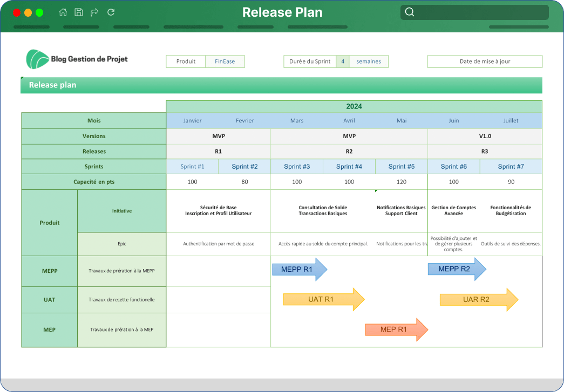Select the Sprint #3 cell
Screen dimensions: 564x392
[x=297, y=167]
